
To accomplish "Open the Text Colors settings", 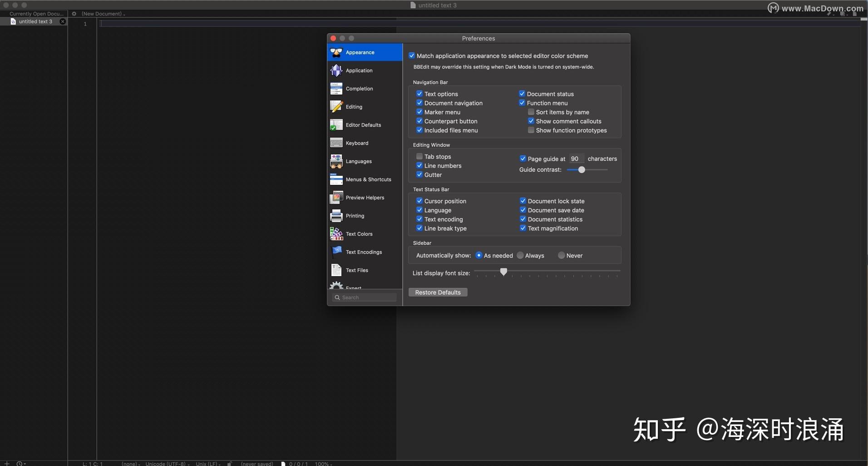I will pyautogui.click(x=359, y=233).
